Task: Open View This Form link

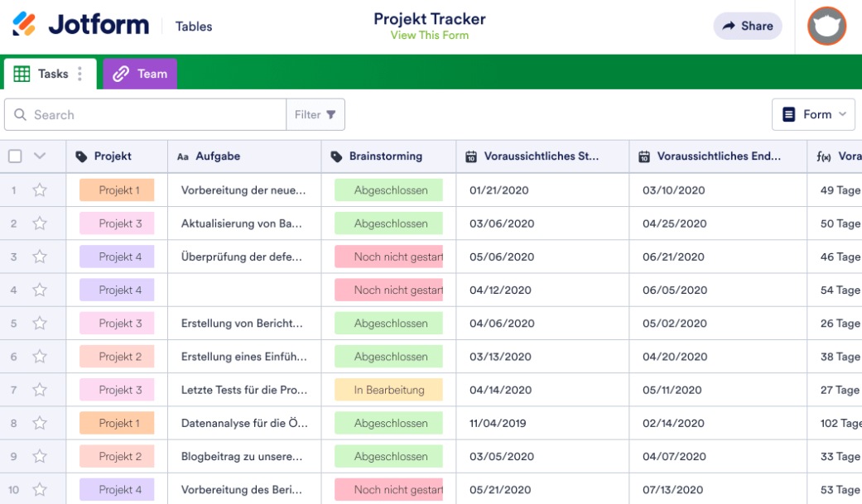Action: 430,35
